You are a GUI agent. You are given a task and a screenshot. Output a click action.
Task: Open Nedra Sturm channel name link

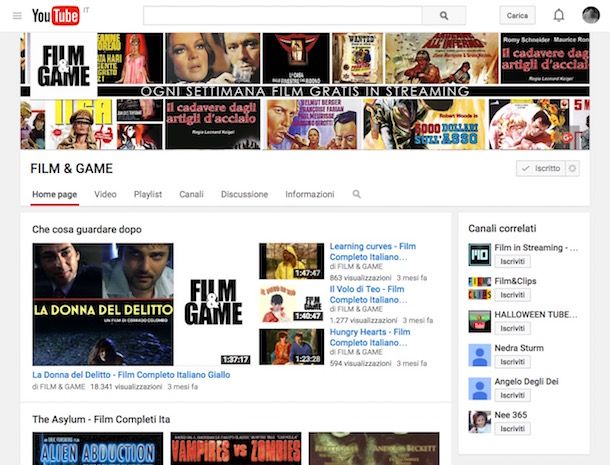(x=519, y=348)
